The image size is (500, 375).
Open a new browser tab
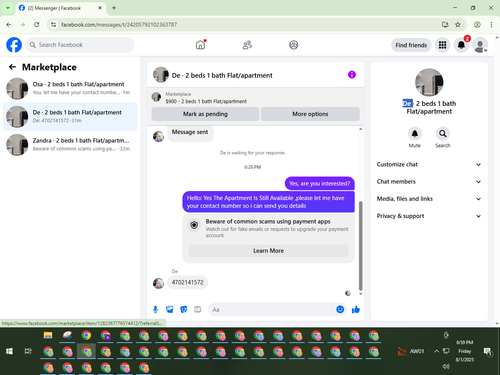click(114, 8)
